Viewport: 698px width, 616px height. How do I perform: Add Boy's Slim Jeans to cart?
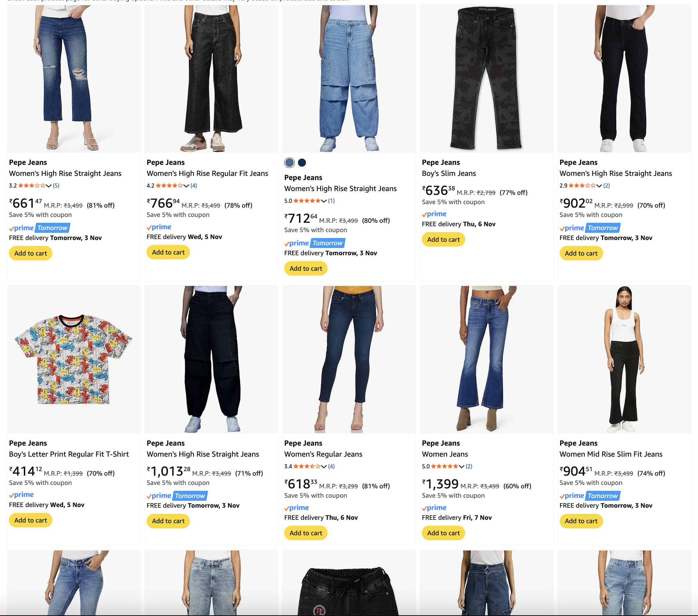click(x=443, y=240)
